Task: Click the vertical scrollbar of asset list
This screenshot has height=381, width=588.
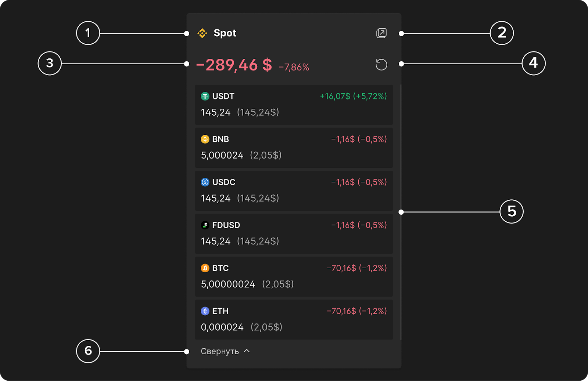Action: 401,212
